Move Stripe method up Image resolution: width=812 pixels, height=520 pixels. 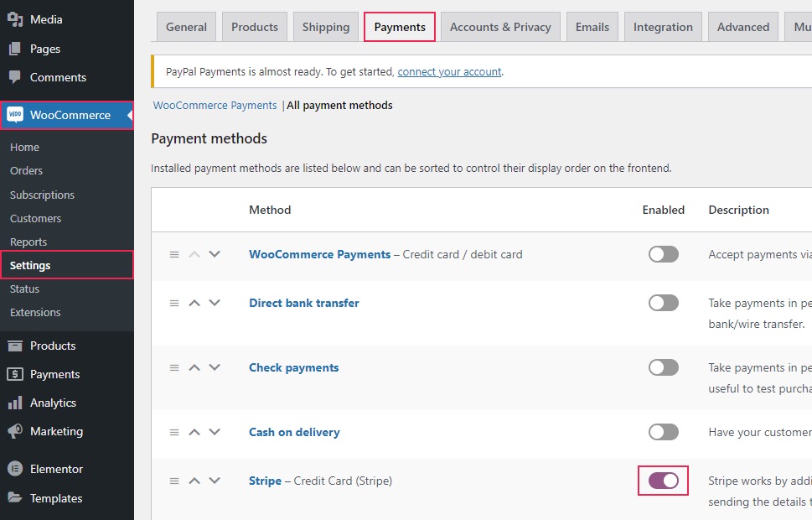click(x=194, y=481)
